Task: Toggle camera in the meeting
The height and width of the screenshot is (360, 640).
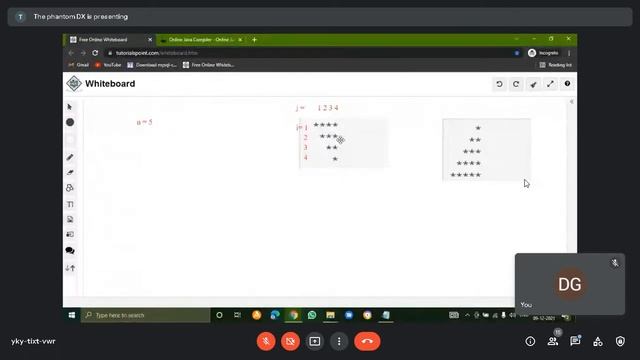Action: [290, 341]
